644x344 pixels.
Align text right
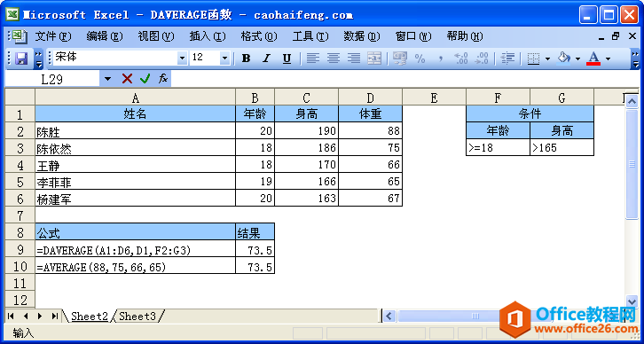click(x=353, y=59)
